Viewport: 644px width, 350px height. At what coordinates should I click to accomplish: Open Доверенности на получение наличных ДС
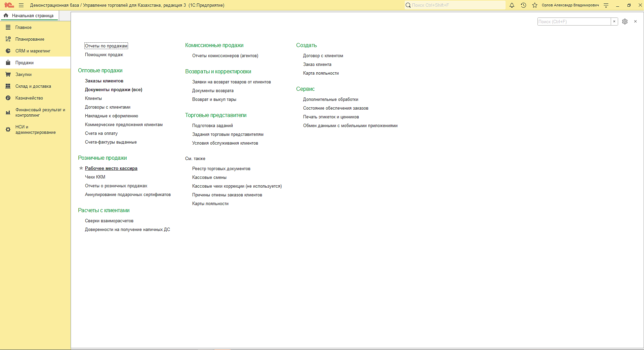click(127, 229)
